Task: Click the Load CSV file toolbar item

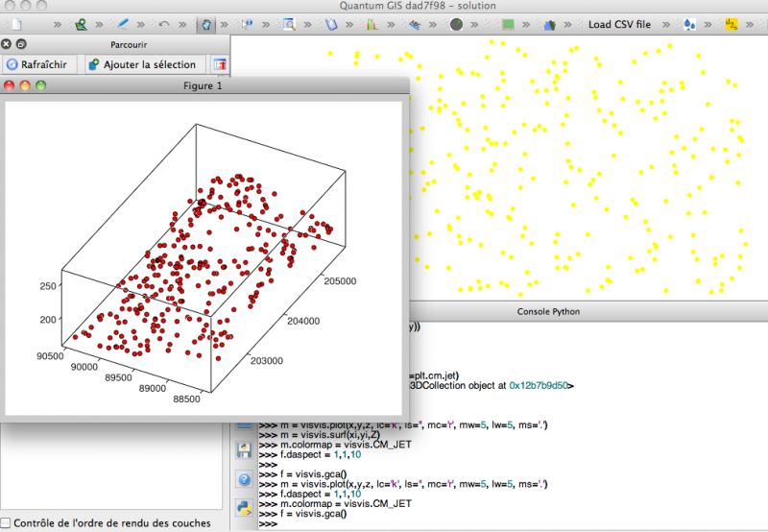Action: click(x=619, y=24)
